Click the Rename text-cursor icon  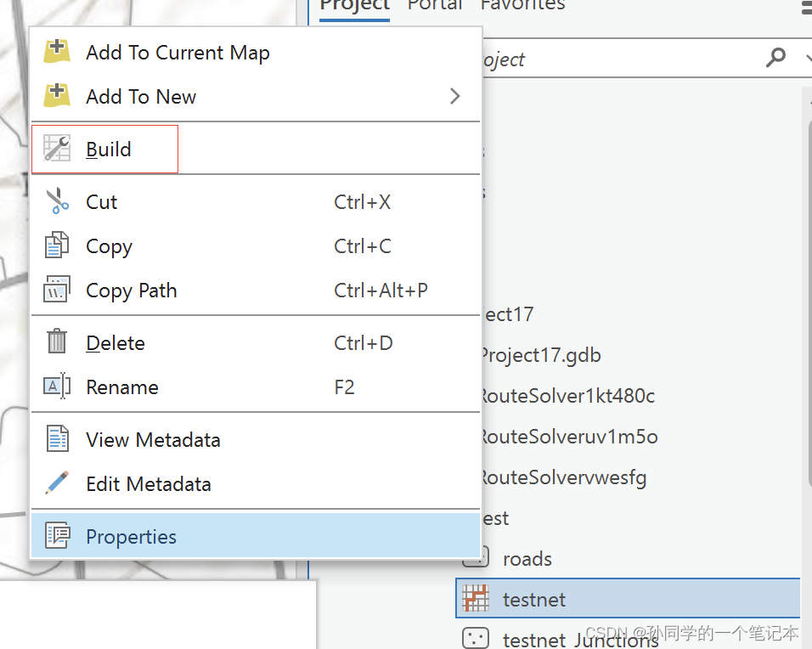tap(57, 386)
